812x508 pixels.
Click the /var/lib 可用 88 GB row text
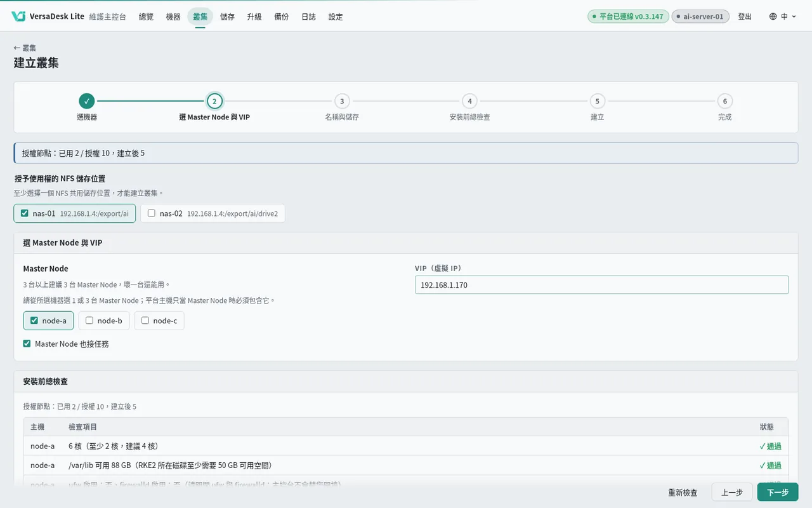point(170,465)
